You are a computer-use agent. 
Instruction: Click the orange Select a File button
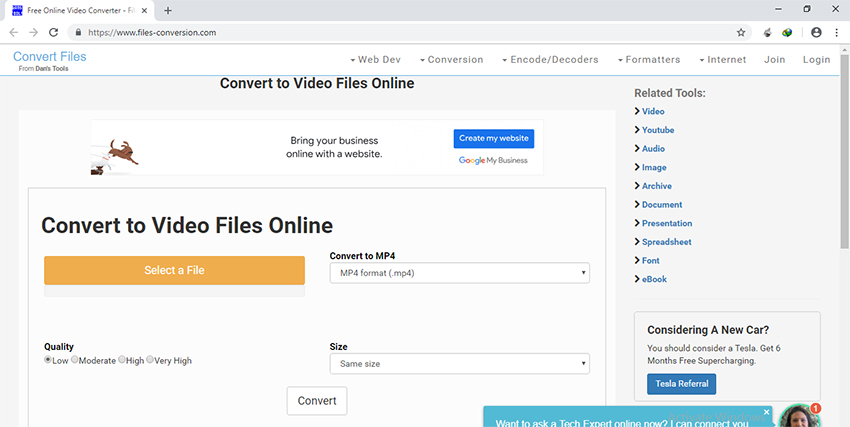[174, 270]
